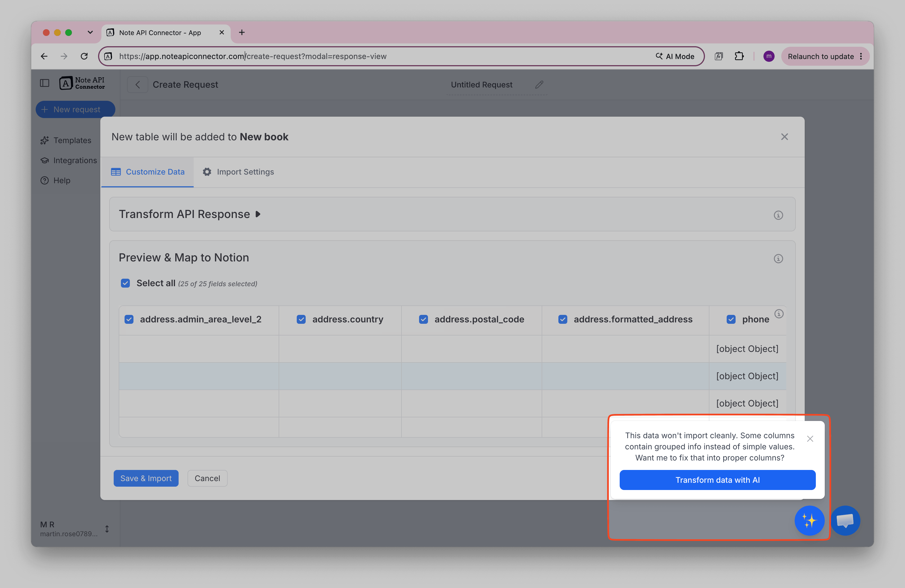Edit request name pencil icon

point(539,84)
